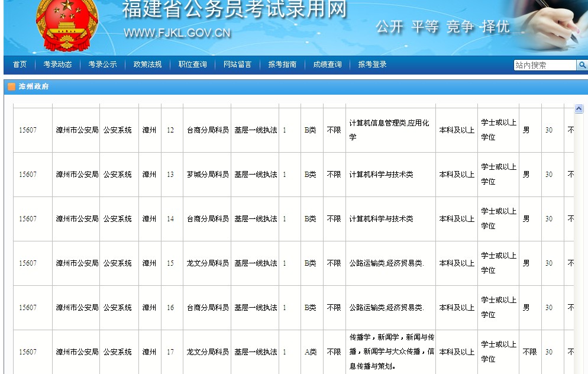This screenshot has height=374, width=588.
Task: Click the vertical scrollbar track
Action: coord(578,237)
